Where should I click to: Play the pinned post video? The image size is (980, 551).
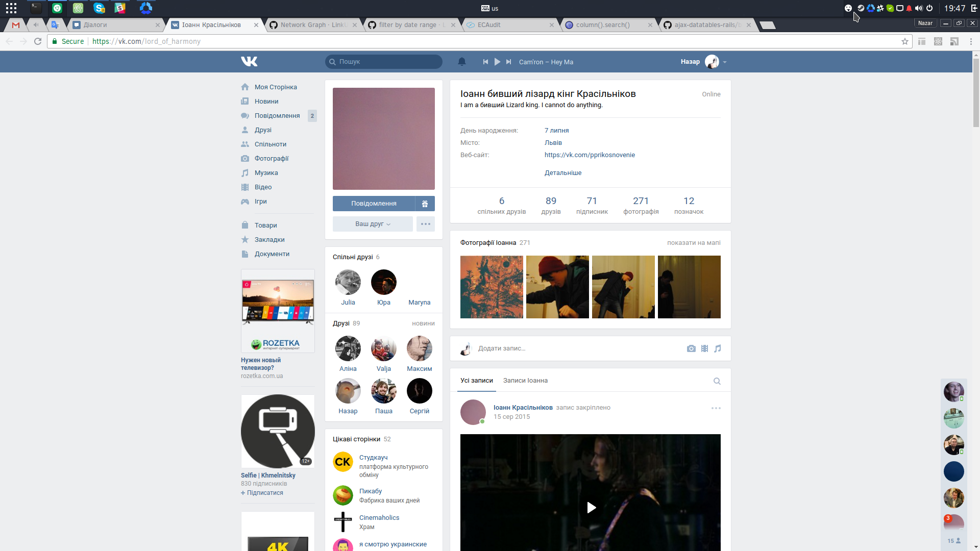coord(591,508)
